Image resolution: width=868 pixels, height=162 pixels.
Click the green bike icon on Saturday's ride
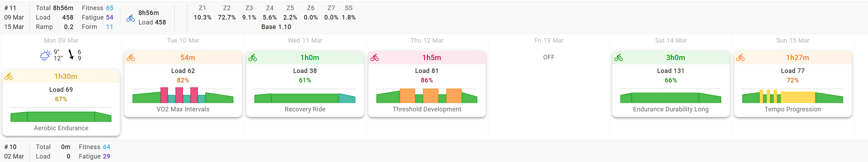(x=619, y=58)
